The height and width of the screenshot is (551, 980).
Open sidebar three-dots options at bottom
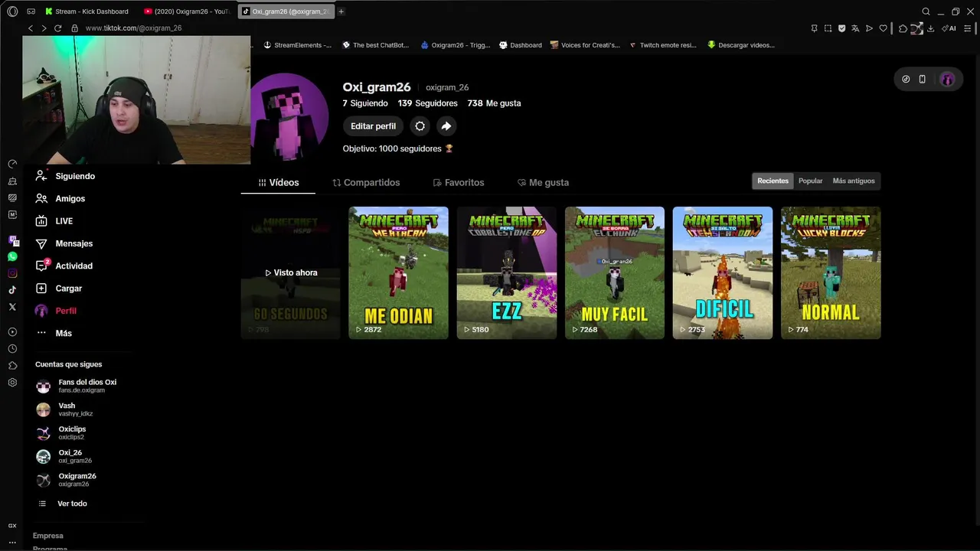12,542
